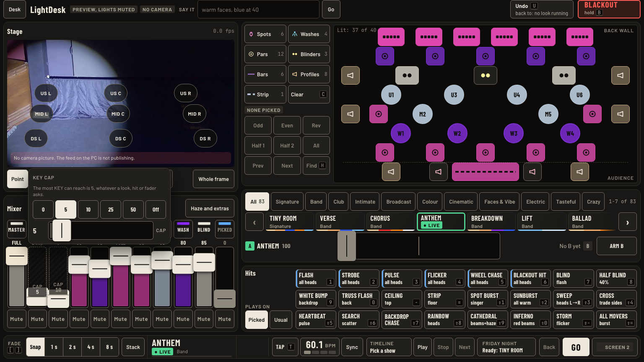Toggle Stack fade mode
The width and height of the screenshot is (644, 362).
point(133,347)
